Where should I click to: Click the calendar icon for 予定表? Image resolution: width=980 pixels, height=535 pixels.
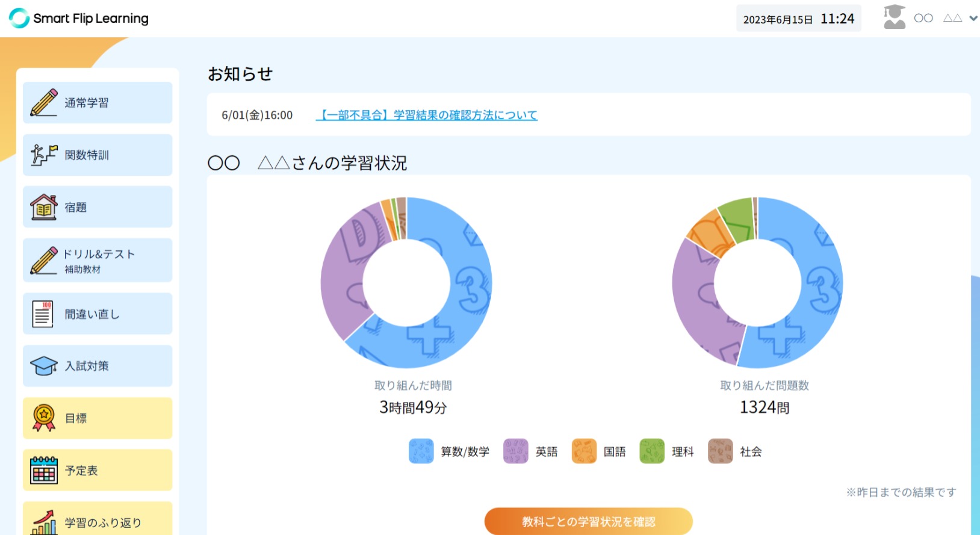(44, 470)
